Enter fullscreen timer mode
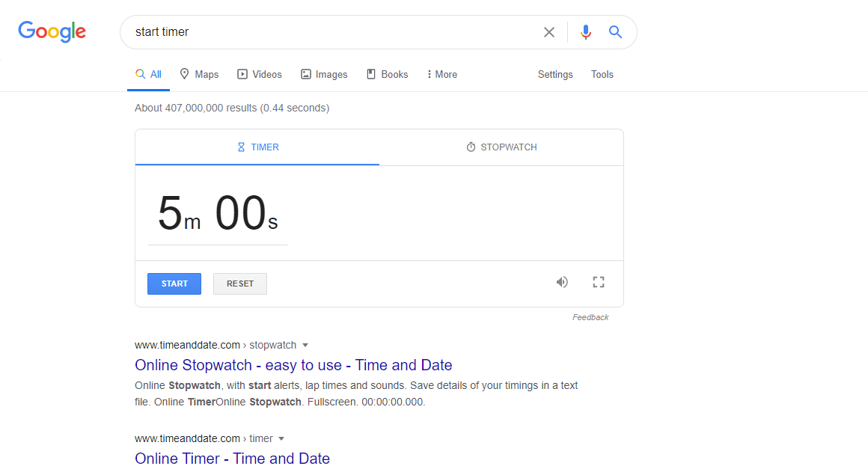Screen dimensions: 868x475 tap(598, 282)
